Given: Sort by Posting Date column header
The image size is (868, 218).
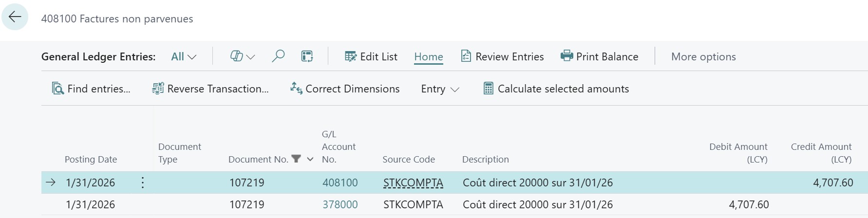Looking at the screenshot, I should (x=91, y=159).
